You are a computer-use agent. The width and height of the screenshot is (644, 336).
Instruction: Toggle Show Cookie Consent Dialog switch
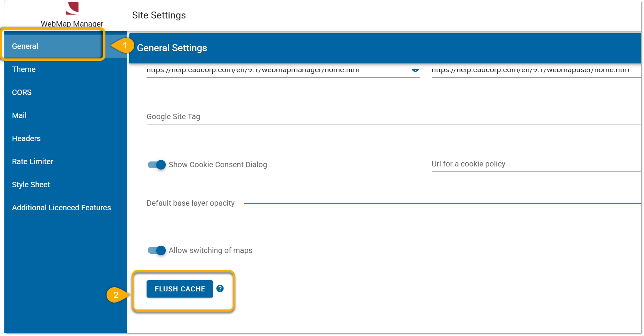point(157,165)
